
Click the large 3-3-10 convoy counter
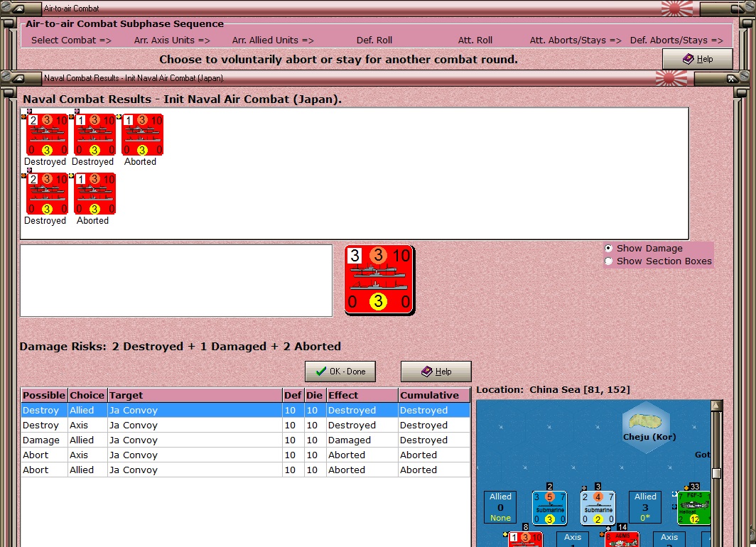coord(379,280)
